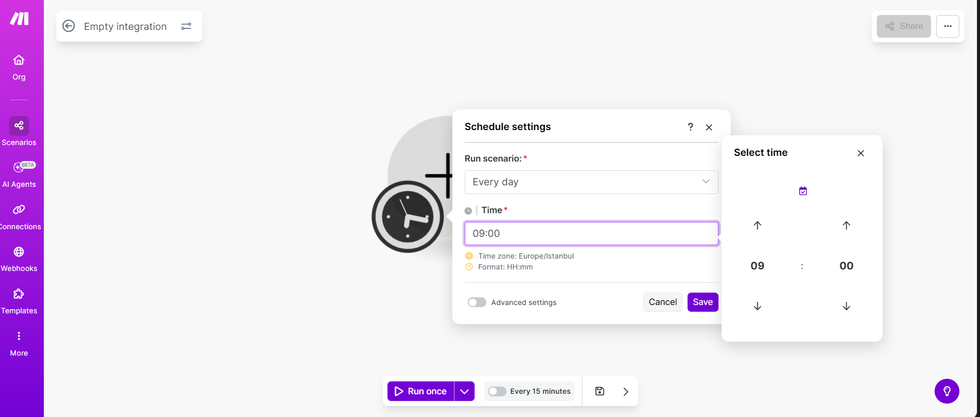Open the lightbulb help button
The height and width of the screenshot is (417, 980).
tap(946, 391)
